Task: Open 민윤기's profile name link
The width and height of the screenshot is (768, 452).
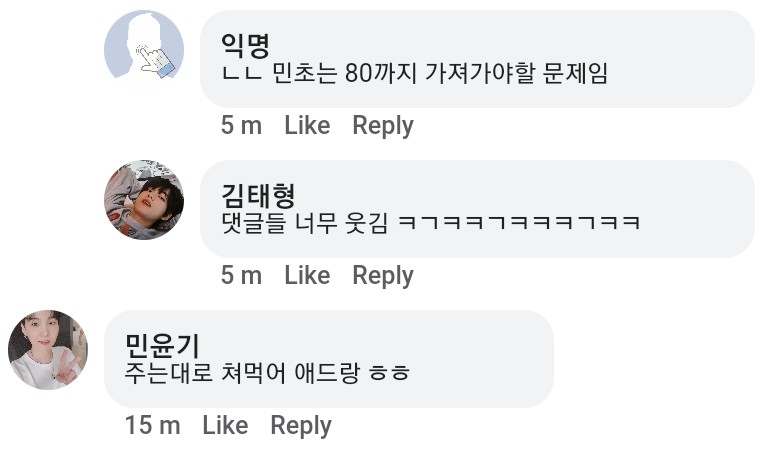Action: pos(163,344)
